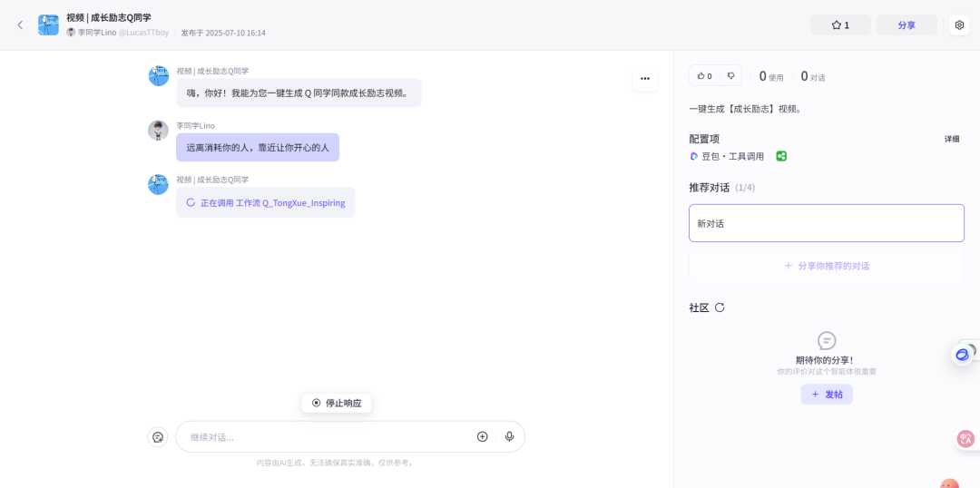Viewport: 980px width, 488px height.
Task: Click the microphone voice input icon
Action: point(509,437)
